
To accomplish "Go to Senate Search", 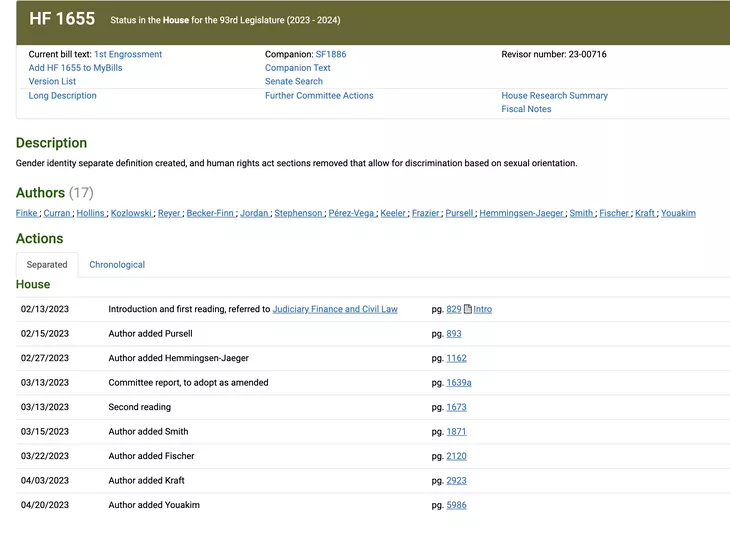I will 294,81.
